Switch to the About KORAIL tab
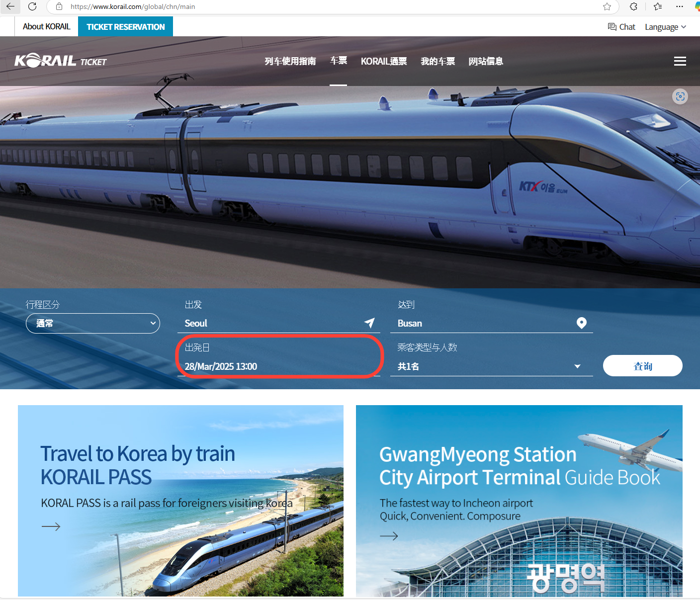This screenshot has width=700, height=600. 47,27
